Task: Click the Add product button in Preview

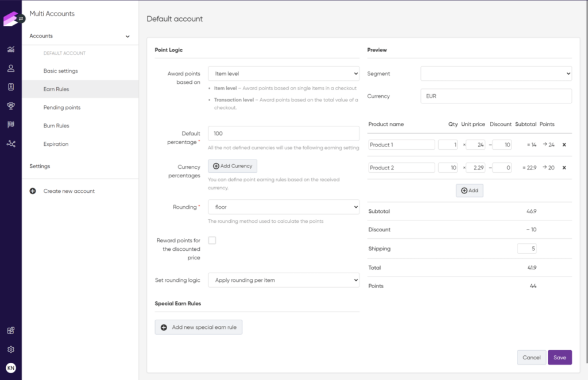Action: 470,191
